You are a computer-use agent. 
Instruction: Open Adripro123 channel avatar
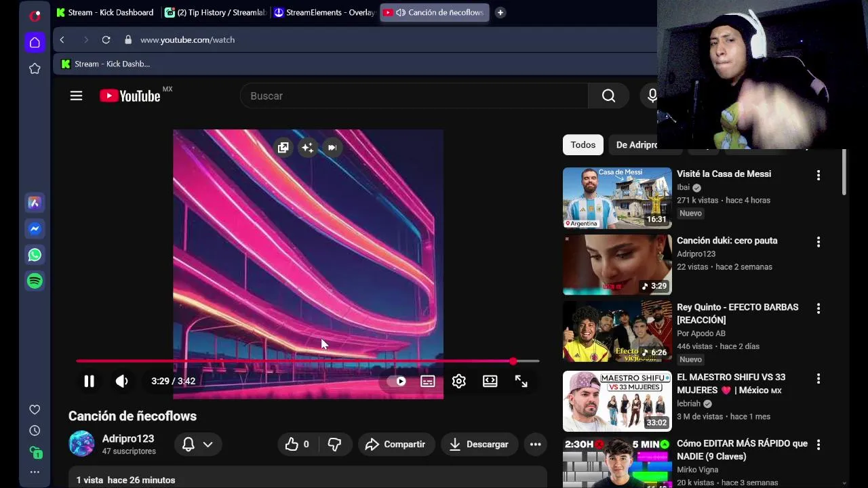[x=81, y=444]
